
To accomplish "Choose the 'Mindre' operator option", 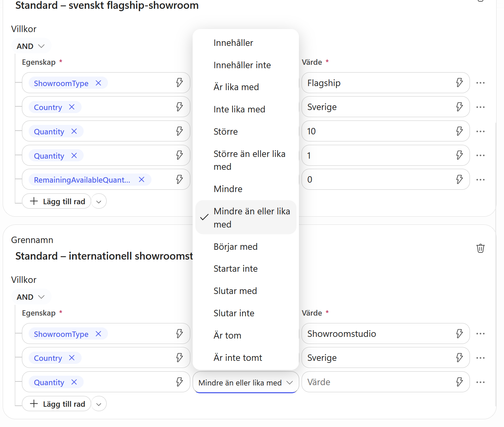I will click(x=246, y=189).
